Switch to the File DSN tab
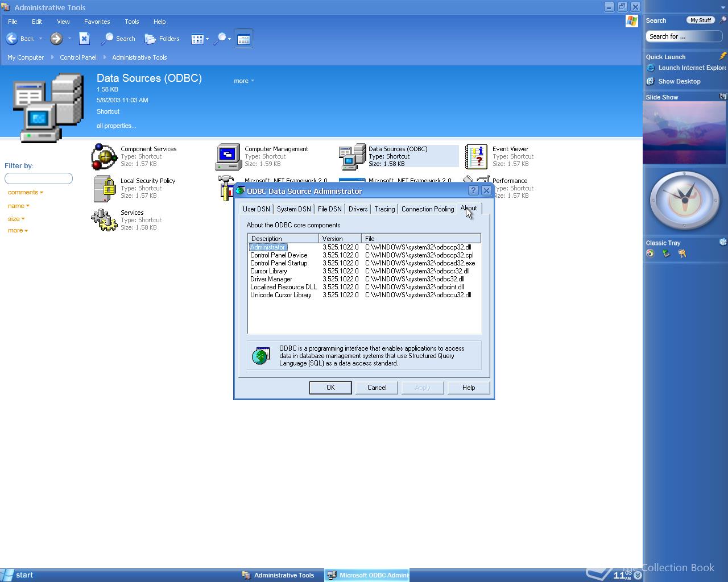 click(330, 209)
